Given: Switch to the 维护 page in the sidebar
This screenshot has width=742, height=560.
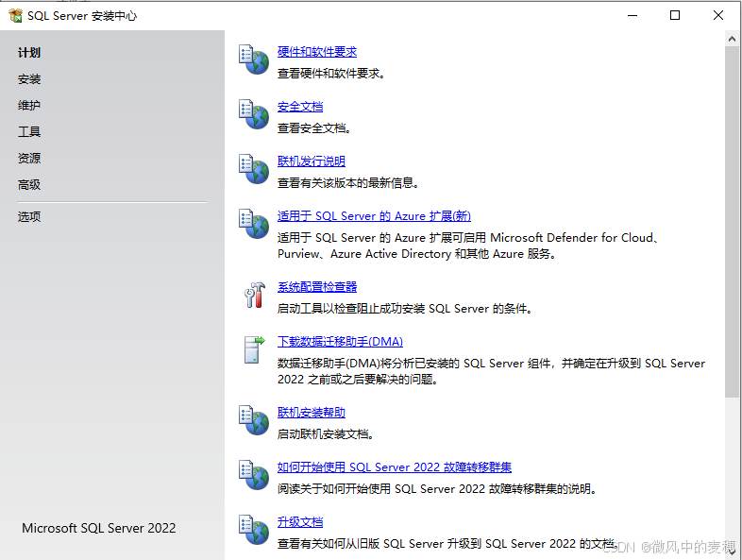Looking at the screenshot, I should click(x=29, y=106).
